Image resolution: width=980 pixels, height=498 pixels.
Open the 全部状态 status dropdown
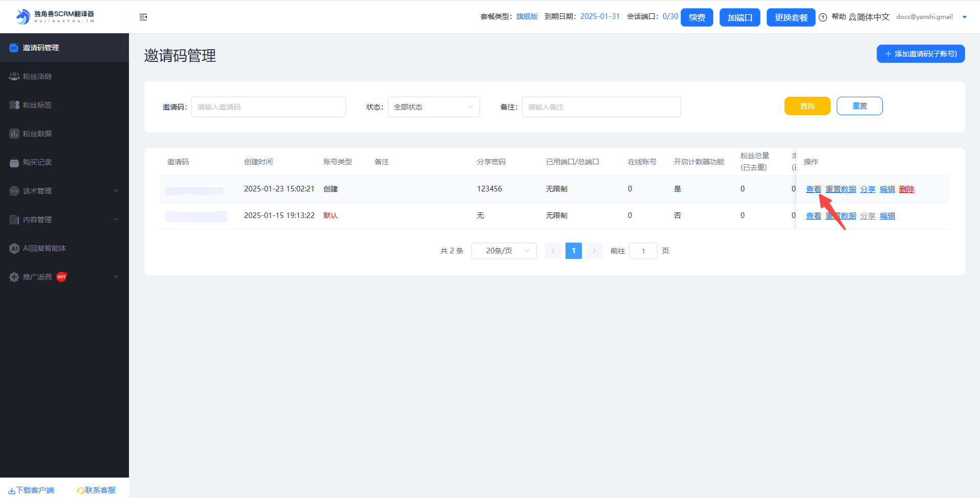pos(433,107)
